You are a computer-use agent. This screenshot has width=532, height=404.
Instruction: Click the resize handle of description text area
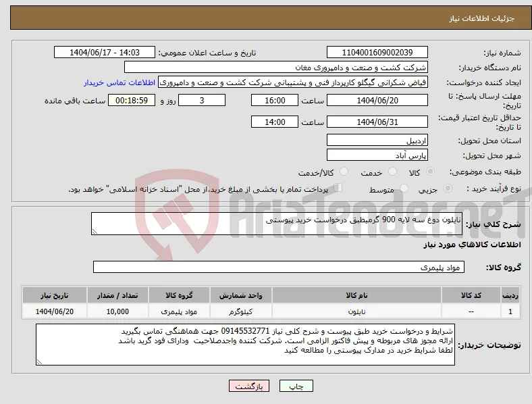tap(95, 232)
